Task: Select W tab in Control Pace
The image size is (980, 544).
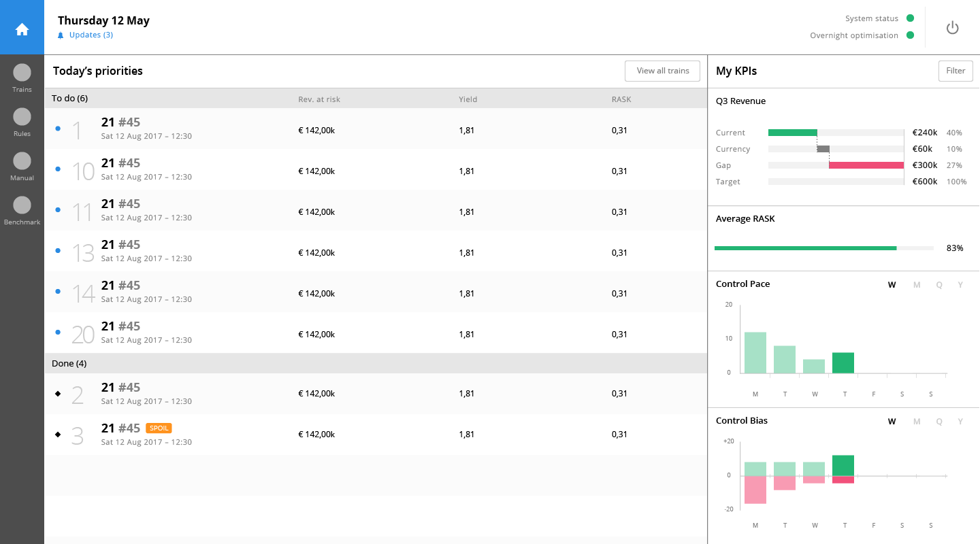Action: 892,285
